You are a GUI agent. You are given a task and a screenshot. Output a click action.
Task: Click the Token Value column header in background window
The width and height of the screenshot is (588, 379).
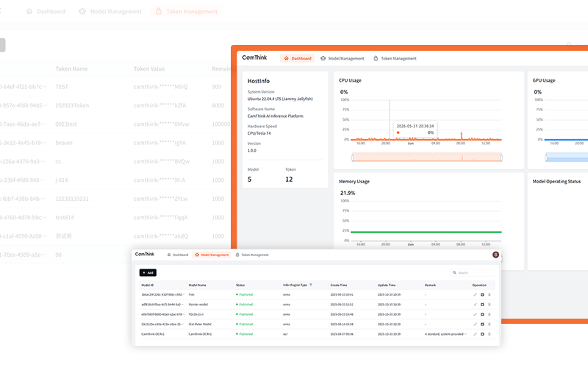click(x=149, y=68)
